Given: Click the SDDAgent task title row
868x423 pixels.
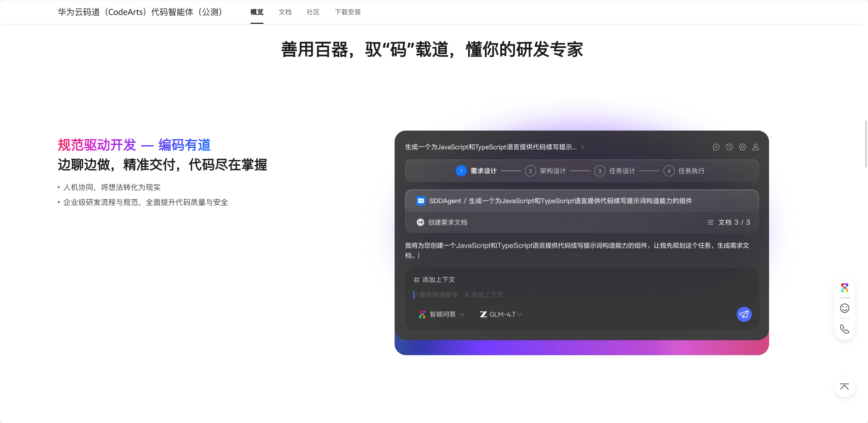Looking at the screenshot, I should pos(582,201).
